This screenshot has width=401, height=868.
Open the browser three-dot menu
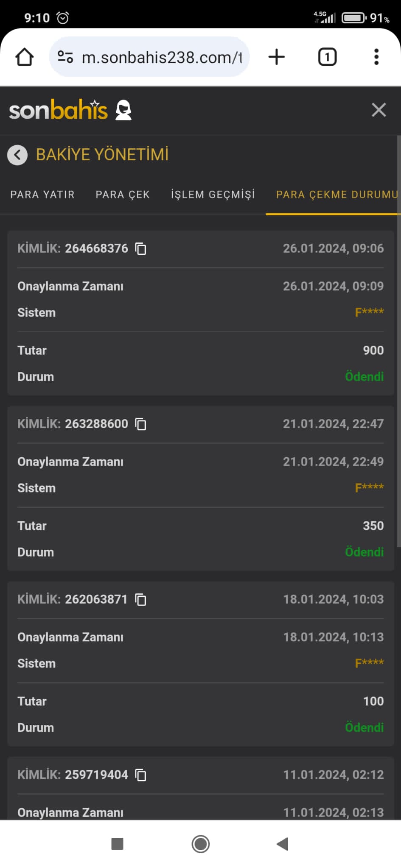[376, 57]
